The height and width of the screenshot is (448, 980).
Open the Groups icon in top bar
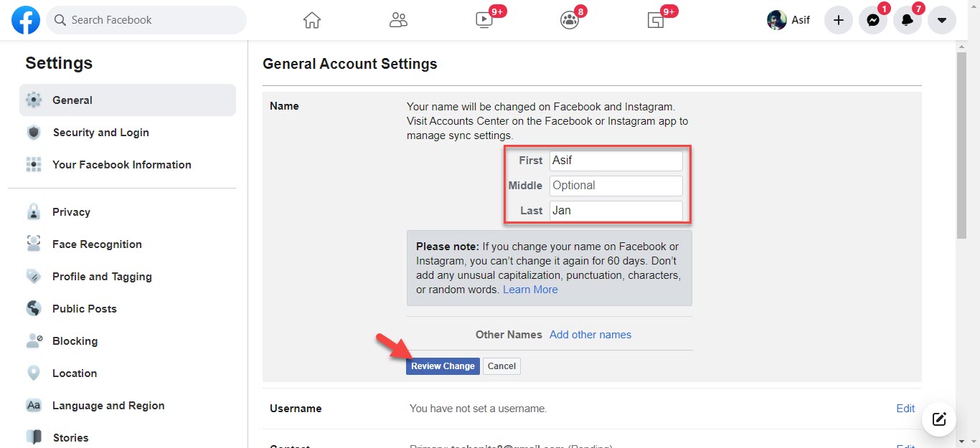click(570, 20)
